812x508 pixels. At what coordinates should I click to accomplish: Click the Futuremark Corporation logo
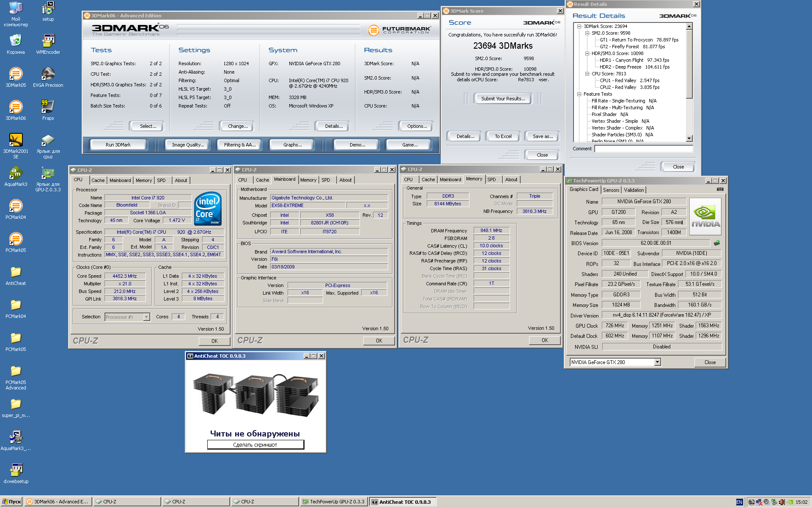tap(400, 30)
